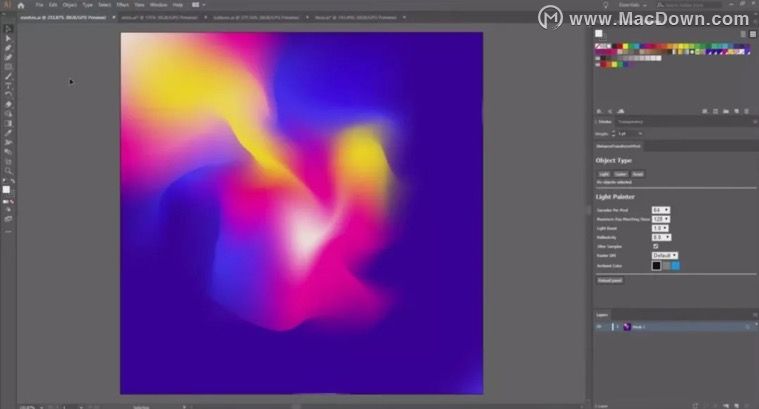Image resolution: width=759 pixels, height=409 pixels.
Task: Open the View menu
Action: (x=139, y=5)
